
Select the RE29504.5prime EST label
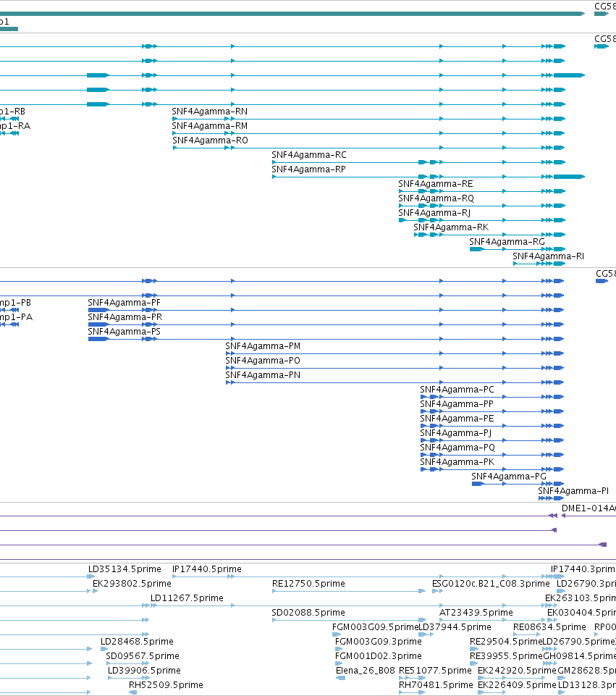click(x=506, y=642)
